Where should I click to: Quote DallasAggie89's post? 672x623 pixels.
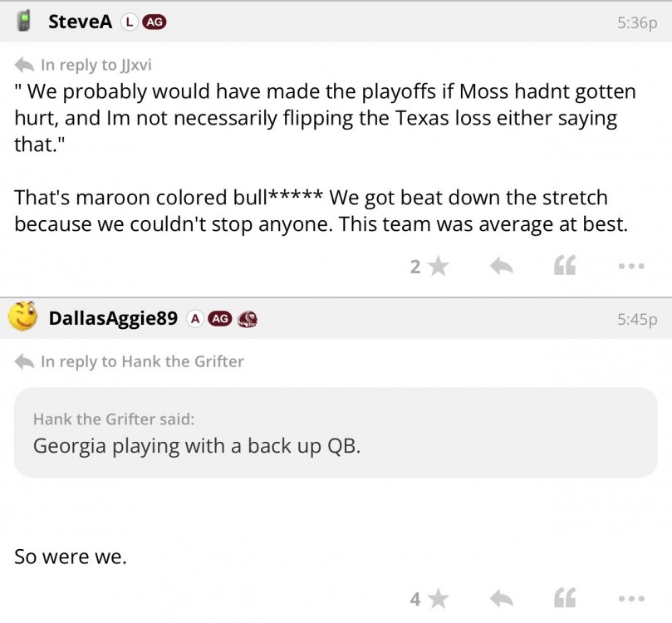point(565,598)
